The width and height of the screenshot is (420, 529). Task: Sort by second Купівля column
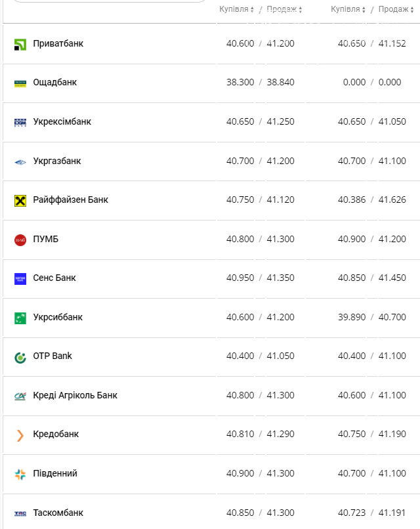(348, 9)
